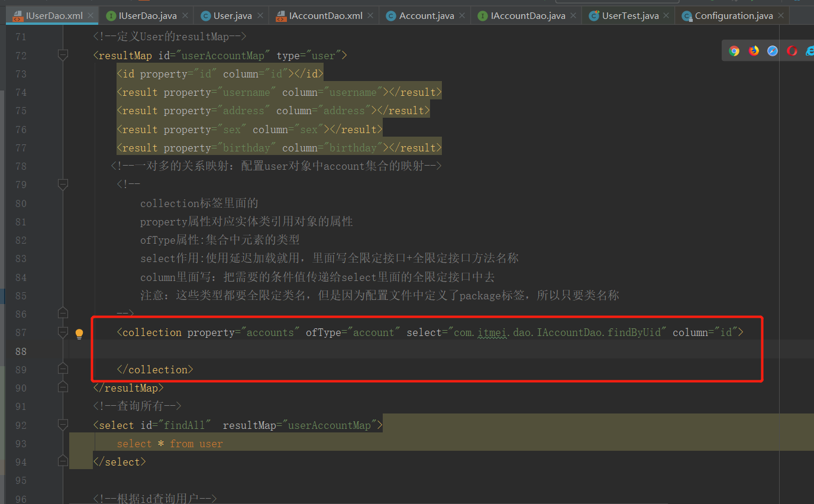Open the User.java tab
The width and height of the screenshot is (814, 504).
click(x=232, y=15)
